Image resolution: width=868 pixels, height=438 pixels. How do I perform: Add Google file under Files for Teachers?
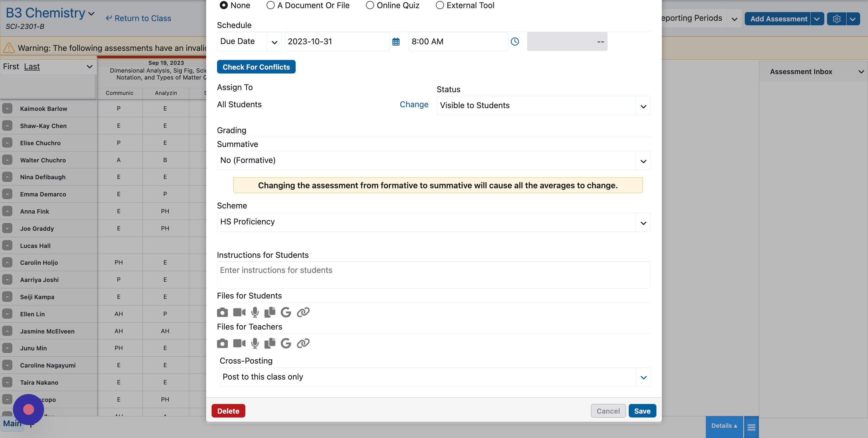286,343
